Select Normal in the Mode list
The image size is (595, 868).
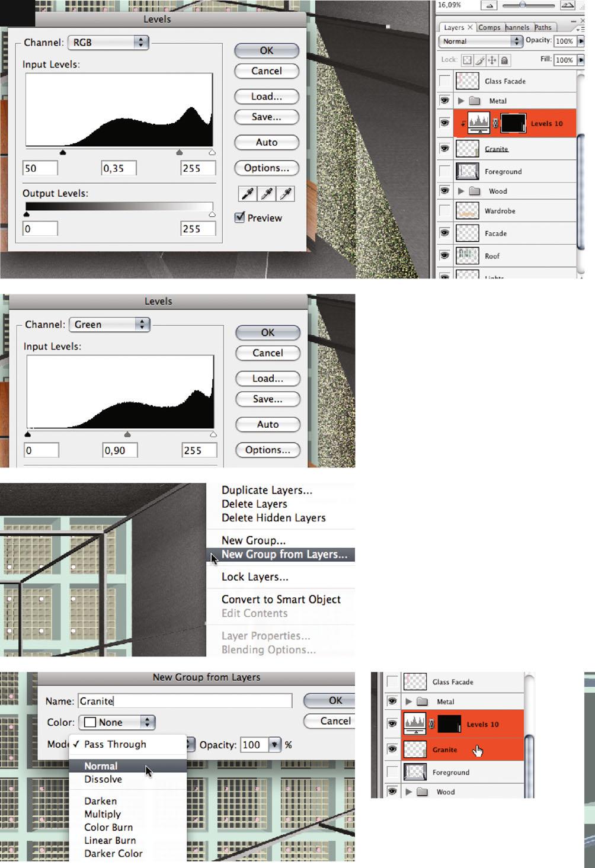[x=128, y=766]
